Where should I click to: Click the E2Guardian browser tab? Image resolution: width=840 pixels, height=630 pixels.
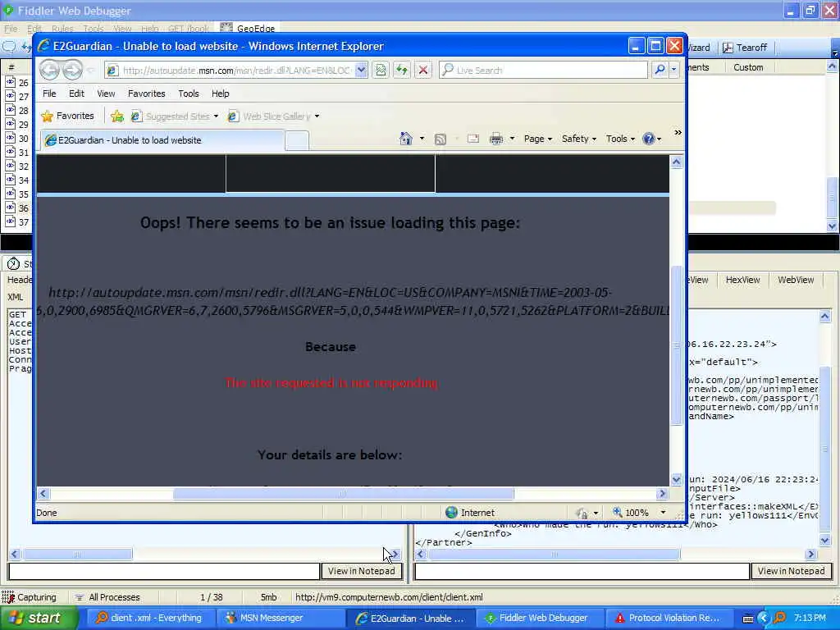click(163, 140)
